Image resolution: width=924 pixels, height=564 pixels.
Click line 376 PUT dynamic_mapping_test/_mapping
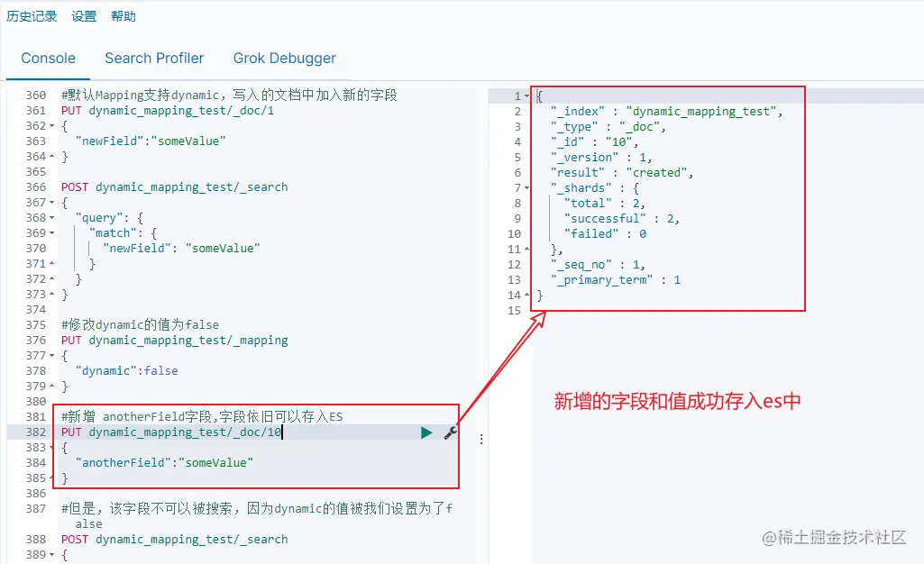(174, 341)
